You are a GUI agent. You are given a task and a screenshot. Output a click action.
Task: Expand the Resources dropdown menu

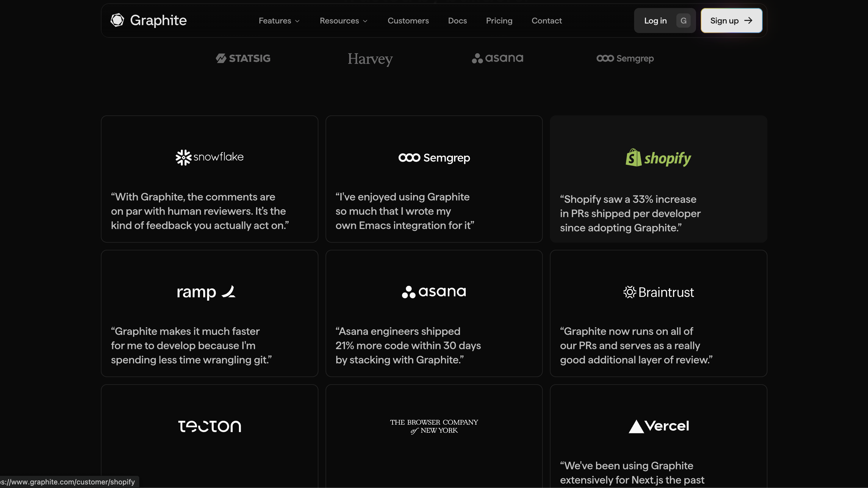pyautogui.click(x=343, y=21)
